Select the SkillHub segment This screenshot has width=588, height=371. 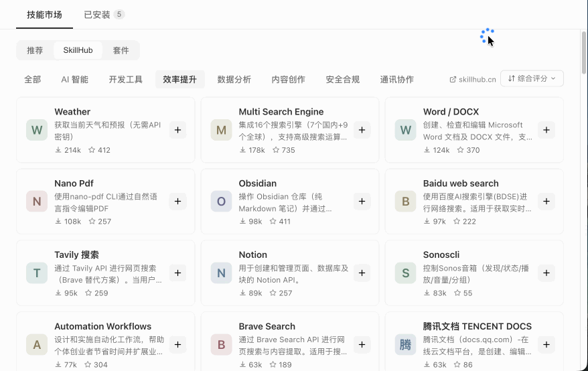pyautogui.click(x=78, y=50)
